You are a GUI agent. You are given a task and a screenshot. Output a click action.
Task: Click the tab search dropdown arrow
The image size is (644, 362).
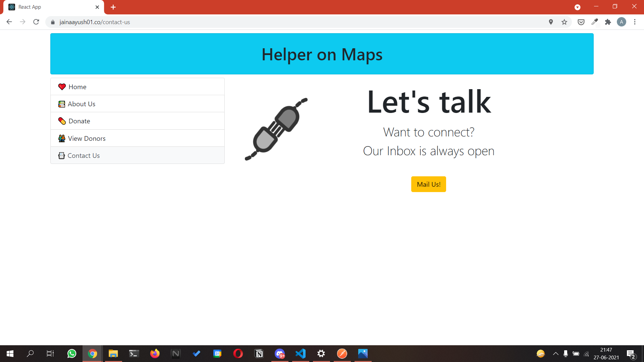pyautogui.click(x=577, y=7)
